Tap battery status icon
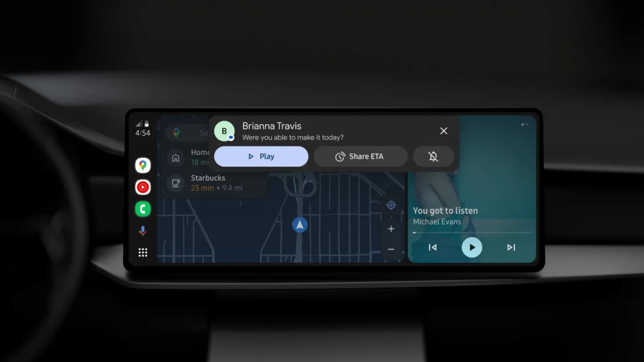Image resolution: width=644 pixels, height=362 pixels. coord(146,124)
